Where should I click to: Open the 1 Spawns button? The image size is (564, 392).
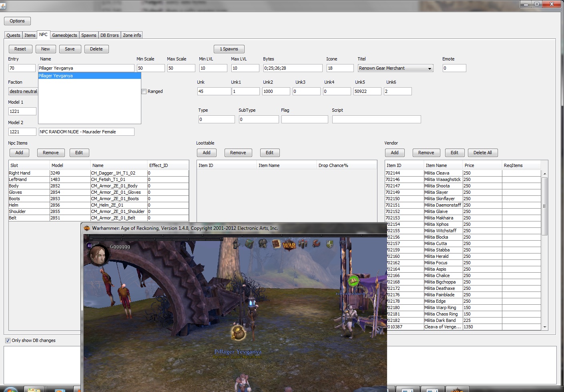click(229, 49)
